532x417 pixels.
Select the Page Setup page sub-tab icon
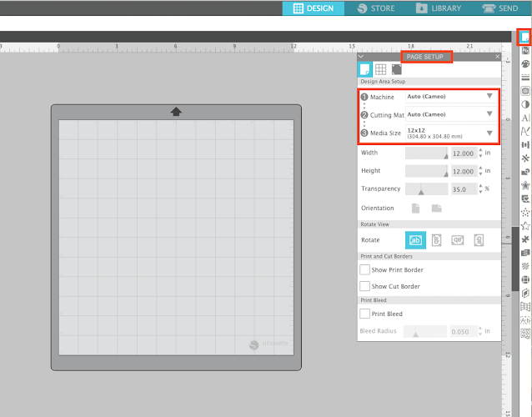[364, 69]
